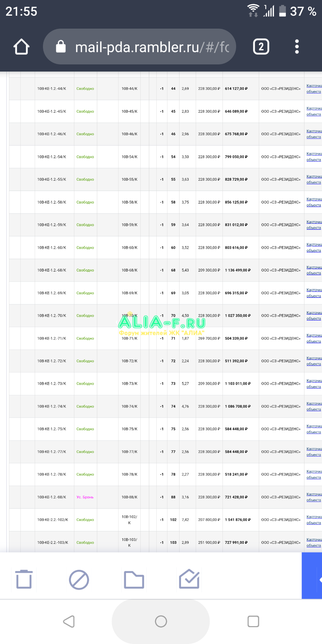This screenshot has height=644, width=322.
Task: Tap the price 675 768,00 ₽
Action: click(236, 134)
